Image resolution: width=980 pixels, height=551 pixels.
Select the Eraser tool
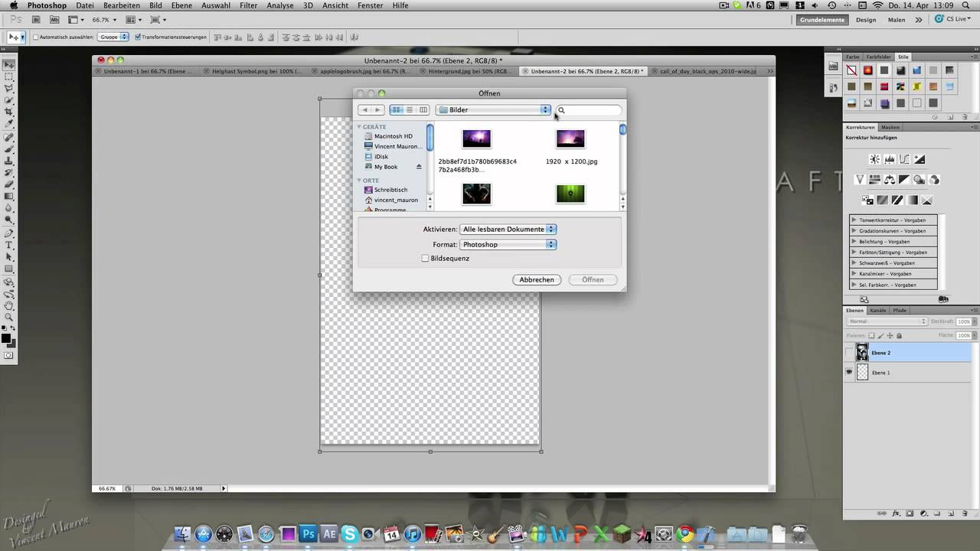(x=9, y=184)
